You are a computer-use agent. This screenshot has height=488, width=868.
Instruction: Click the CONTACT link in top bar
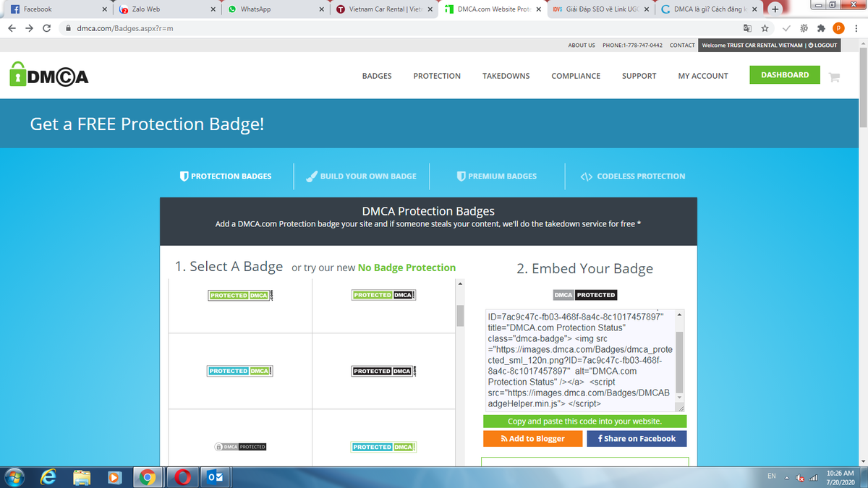point(682,45)
